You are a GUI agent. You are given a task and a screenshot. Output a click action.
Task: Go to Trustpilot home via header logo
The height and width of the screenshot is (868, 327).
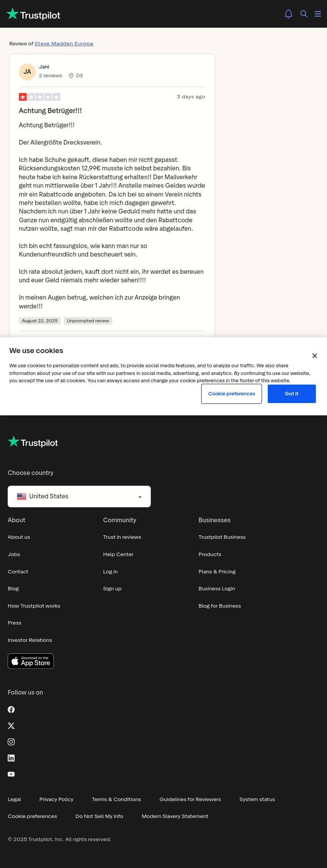coord(33,14)
